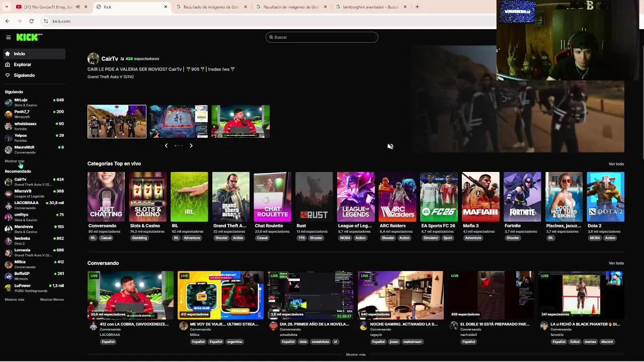Click Gambling tag under Slots & Casino
Image resolution: width=644 pixels, height=362 pixels.
[139, 238]
